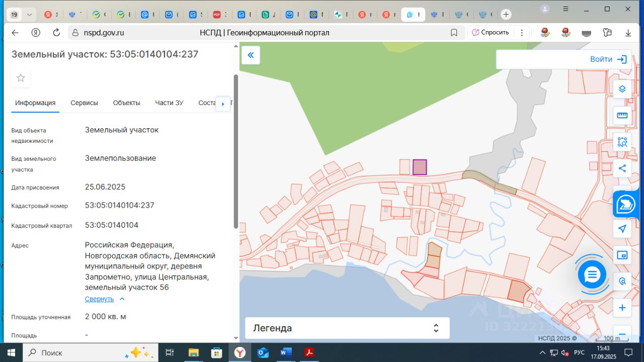Click the Свернуть link under the address
The width and height of the screenshot is (644, 362).
point(100,299)
